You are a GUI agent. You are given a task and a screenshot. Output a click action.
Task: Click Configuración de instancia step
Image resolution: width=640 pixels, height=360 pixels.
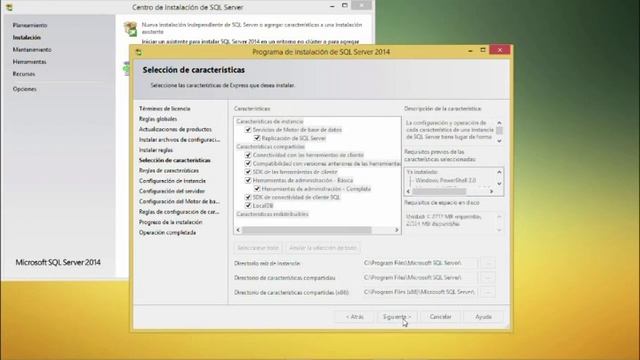tap(172, 181)
